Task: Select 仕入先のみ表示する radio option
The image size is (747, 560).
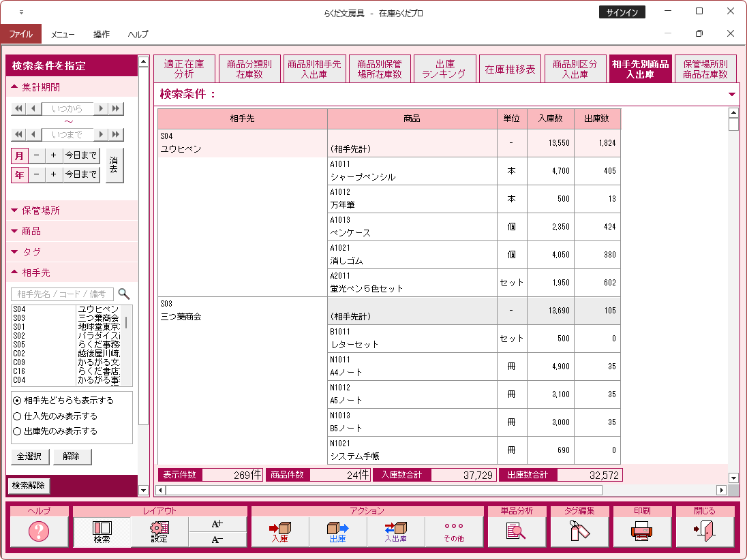Action: (17, 416)
